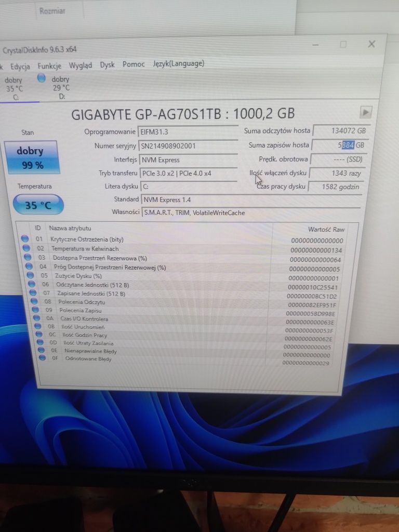
Task: Click the ID column header
Action: [x=37, y=228]
